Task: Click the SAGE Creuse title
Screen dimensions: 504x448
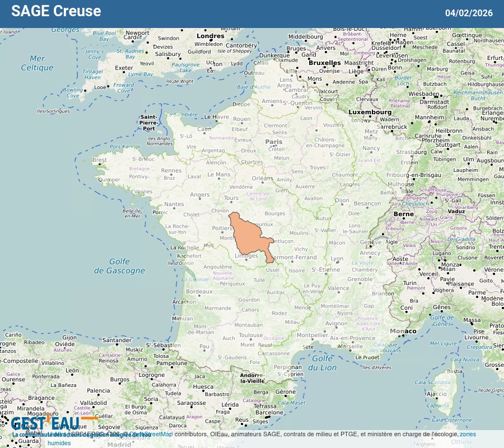Action: coord(56,11)
